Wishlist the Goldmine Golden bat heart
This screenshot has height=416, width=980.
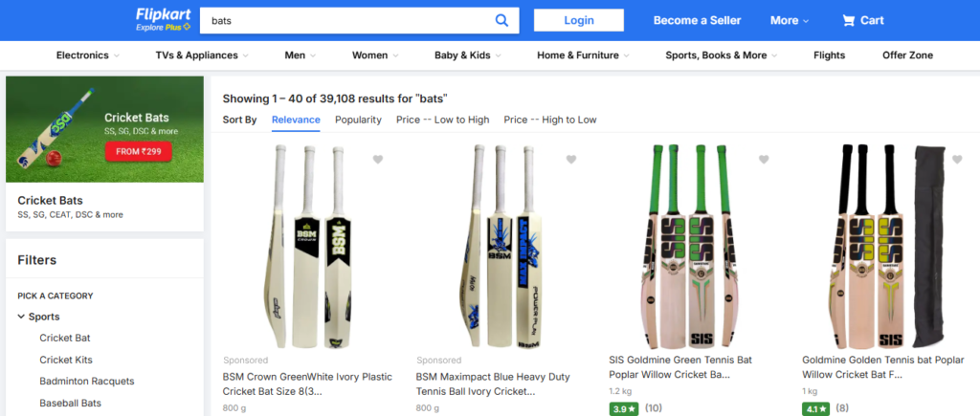pos(957,160)
